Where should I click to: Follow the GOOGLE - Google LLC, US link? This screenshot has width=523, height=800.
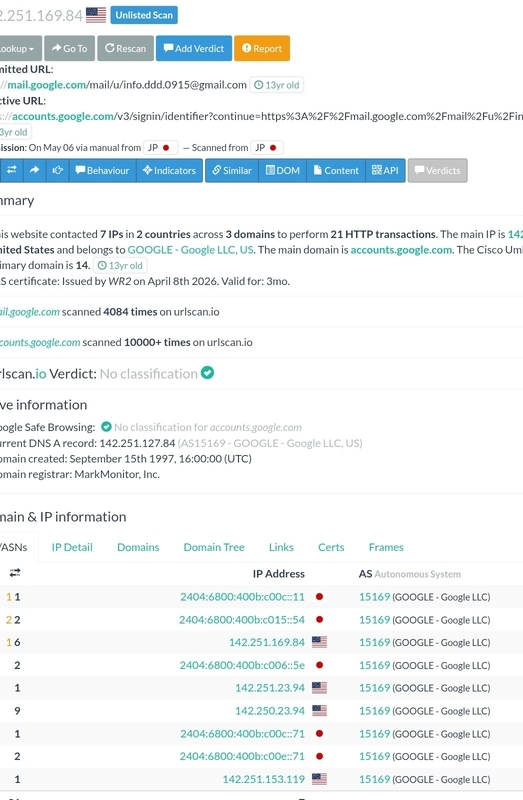(190, 250)
